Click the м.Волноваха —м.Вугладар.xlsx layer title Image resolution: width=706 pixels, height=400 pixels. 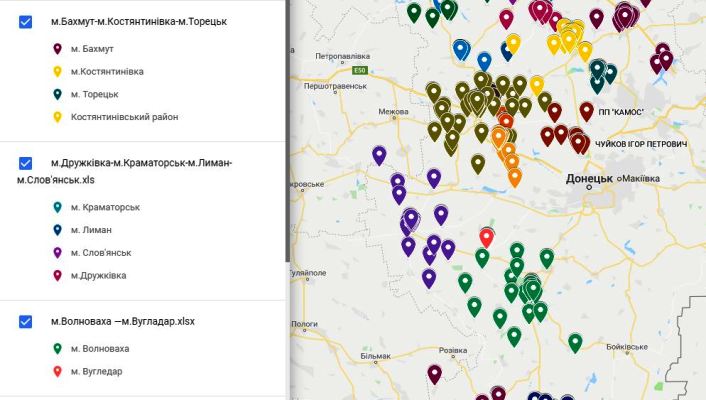point(123,322)
